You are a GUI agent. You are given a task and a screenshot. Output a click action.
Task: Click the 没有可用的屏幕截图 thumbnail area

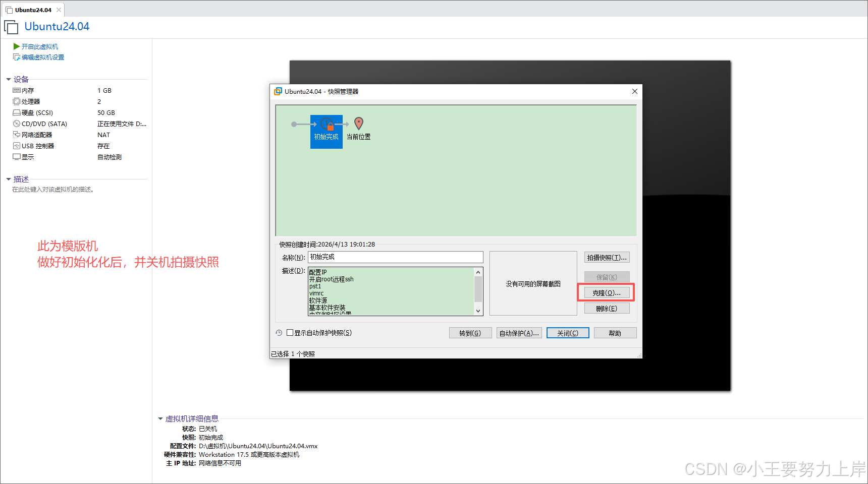click(533, 284)
